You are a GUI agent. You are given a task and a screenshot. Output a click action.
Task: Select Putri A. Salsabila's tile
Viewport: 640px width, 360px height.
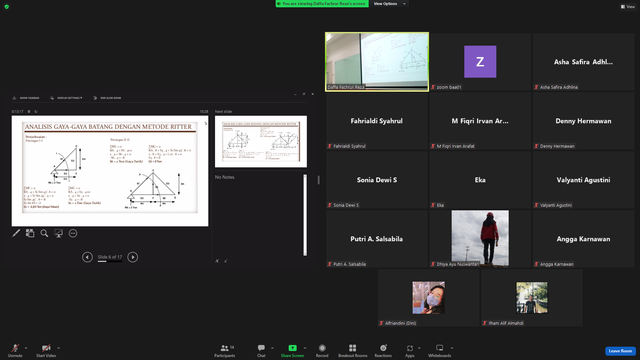(x=377, y=239)
